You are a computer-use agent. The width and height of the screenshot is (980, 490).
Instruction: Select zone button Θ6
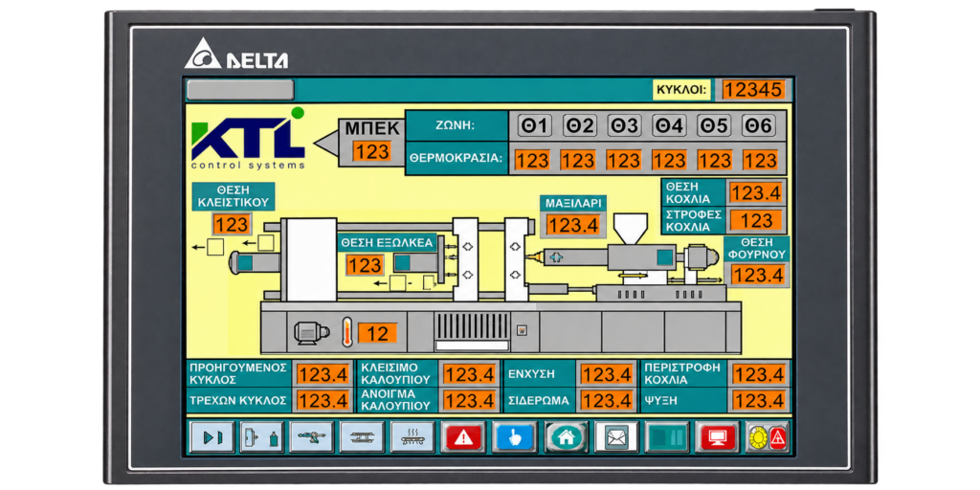759,125
